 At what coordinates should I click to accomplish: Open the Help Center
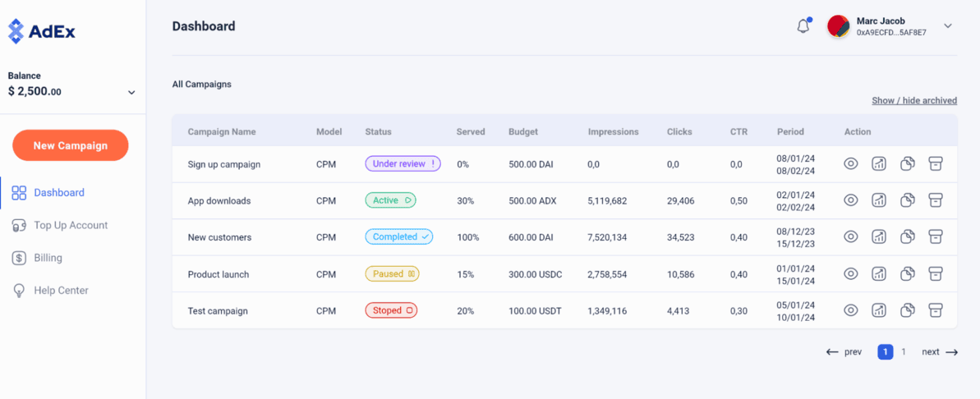click(61, 291)
